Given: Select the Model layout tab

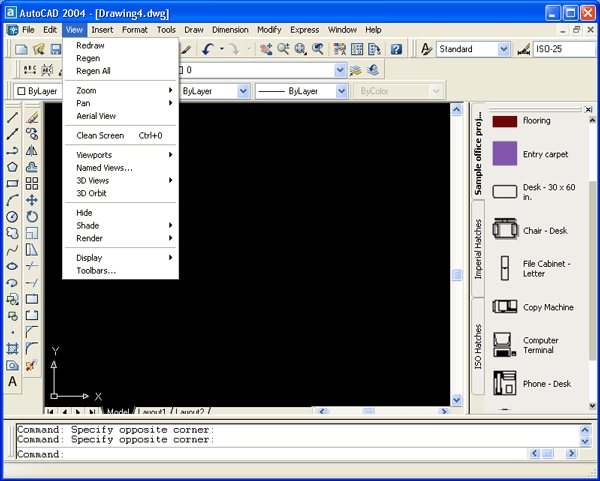Looking at the screenshot, I should pos(118,412).
